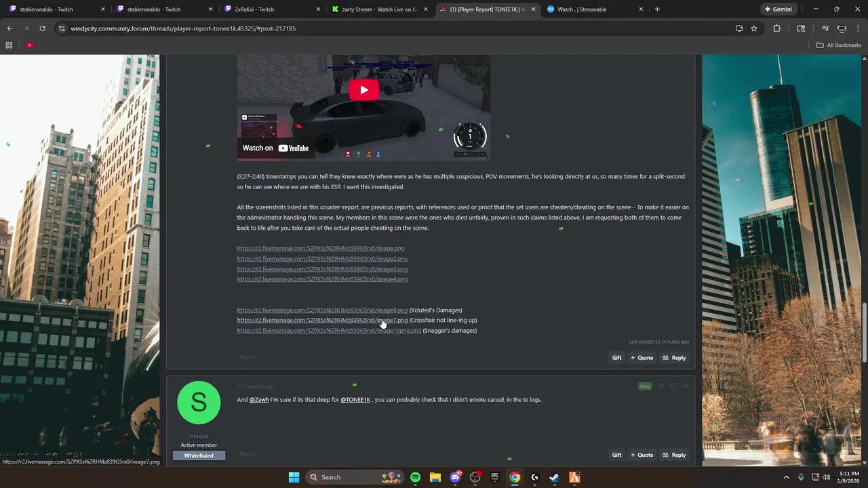The height and width of the screenshot is (488, 868).
Task: Open image.png fivemanage link
Action: click(321, 248)
